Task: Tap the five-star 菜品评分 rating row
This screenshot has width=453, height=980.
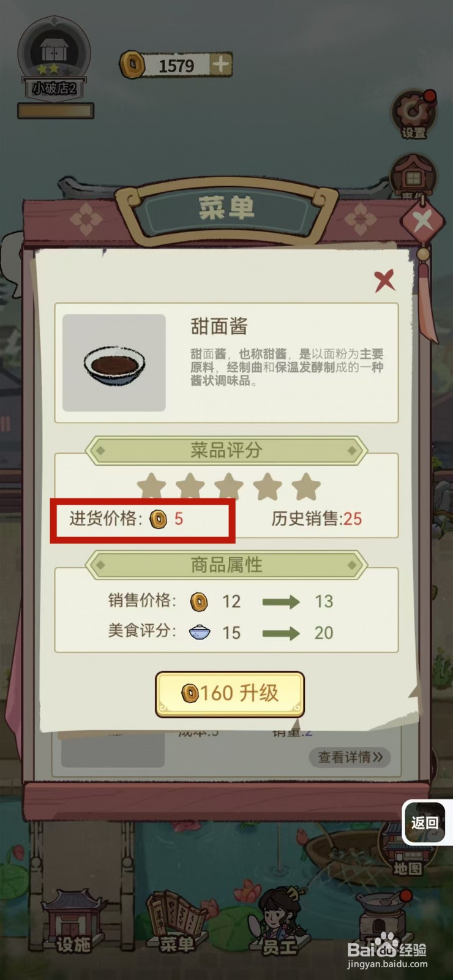Action: tap(228, 487)
